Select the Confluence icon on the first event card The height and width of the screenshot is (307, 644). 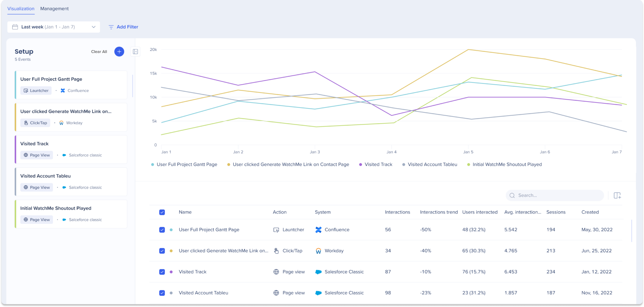(x=63, y=90)
